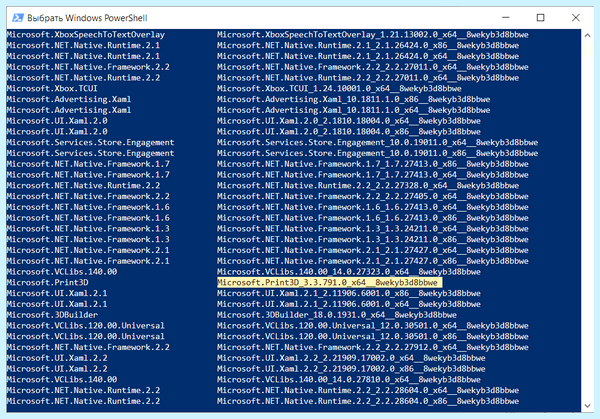The height and width of the screenshot is (419, 600).
Task: Click Microsoft.NET.Native.Framework.2.1_2.1.27427.0_x86 full name
Action: [373, 261]
